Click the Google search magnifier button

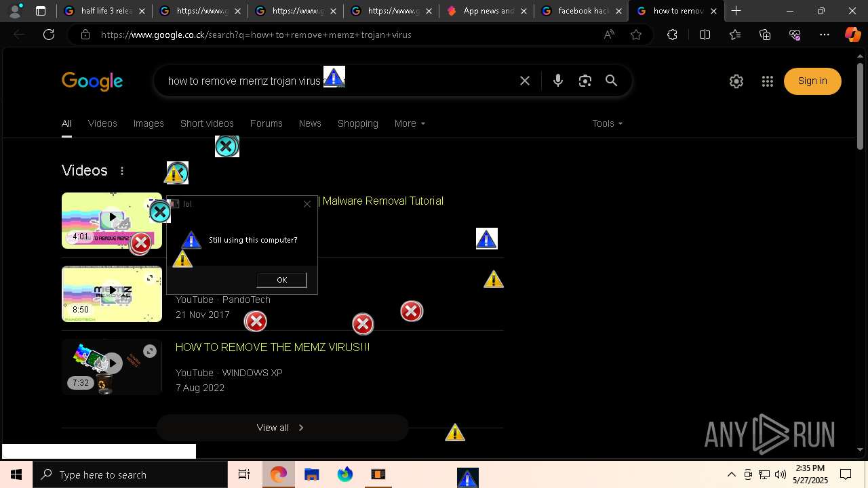click(612, 81)
